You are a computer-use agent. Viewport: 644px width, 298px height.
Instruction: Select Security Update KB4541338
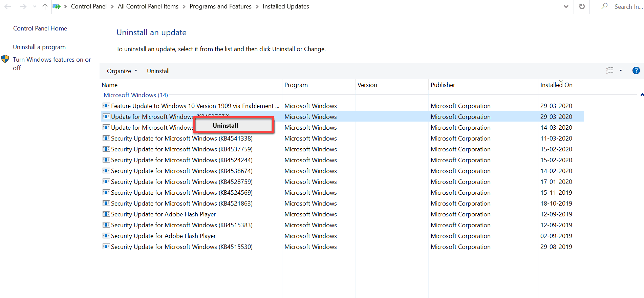182,139
